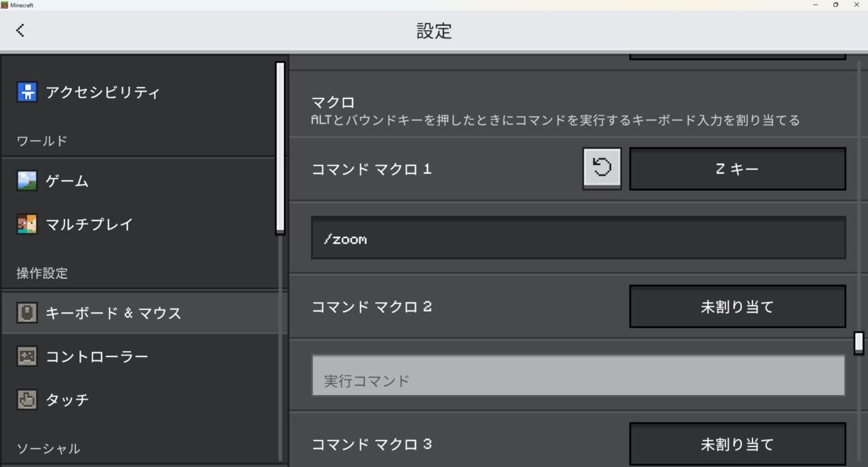Click the right settings scrollbar handle
The image size is (868, 467).
(859, 343)
